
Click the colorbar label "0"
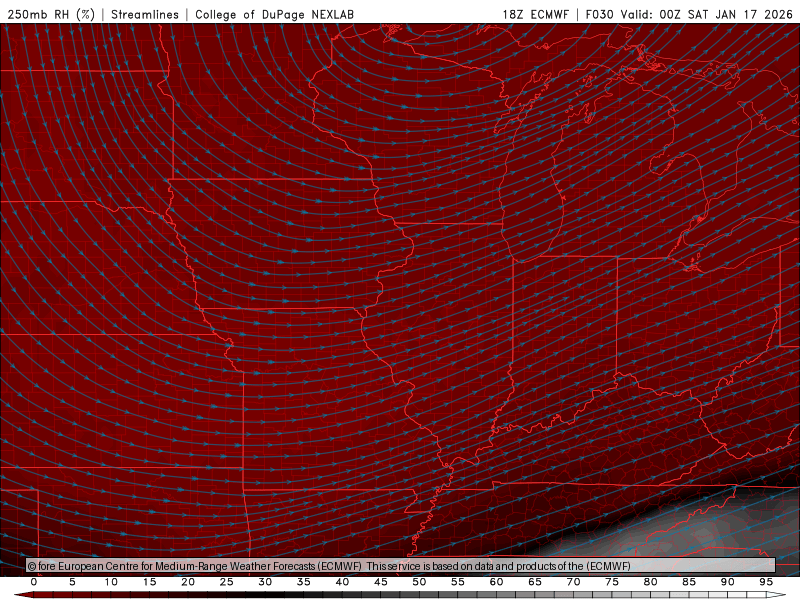(34, 582)
